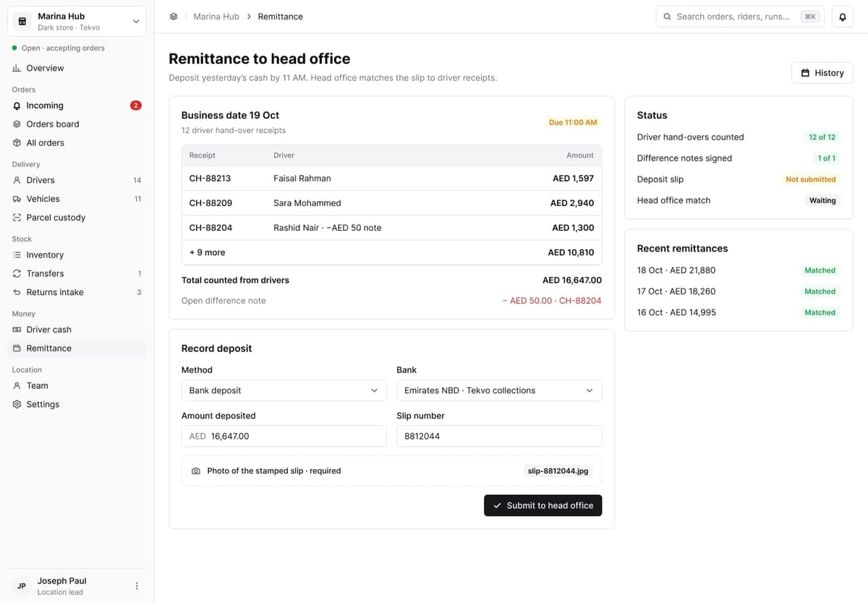Click the attached slip-8812044.jpg file chip
This screenshot has width=868, height=603.
558,471
